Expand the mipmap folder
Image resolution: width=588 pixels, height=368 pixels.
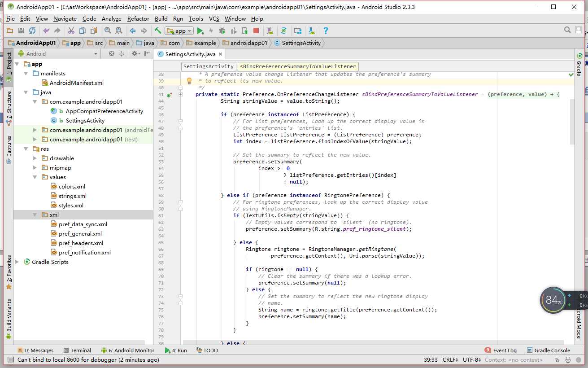35,167
